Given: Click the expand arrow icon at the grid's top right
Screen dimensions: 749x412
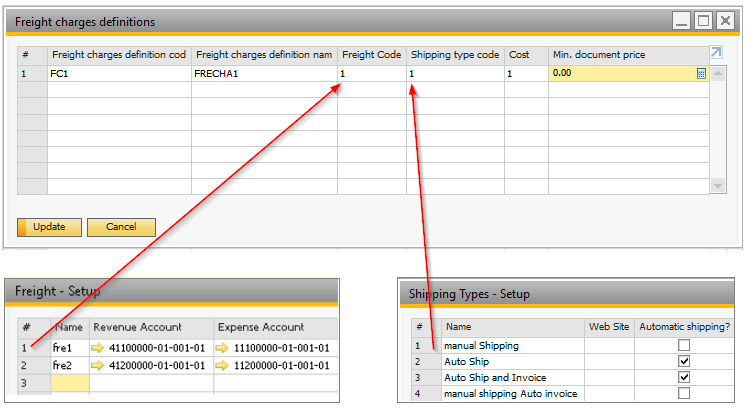Looking at the screenshot, I should click(716, 53).
